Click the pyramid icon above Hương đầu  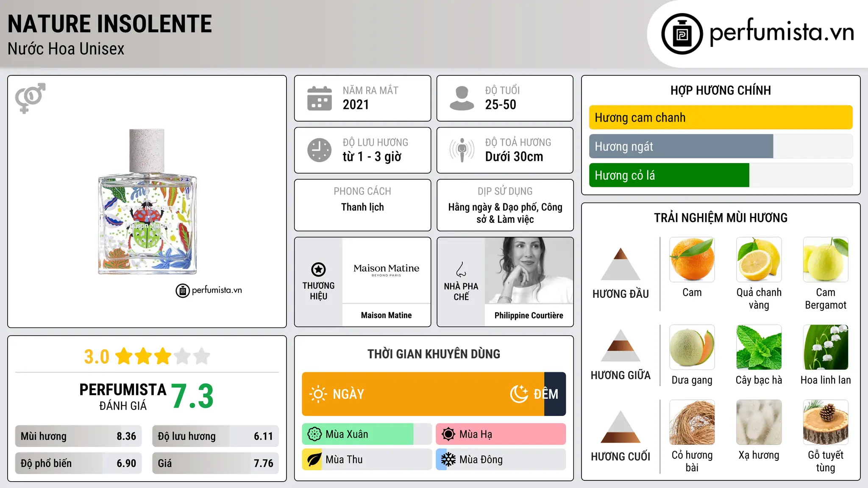pyautogui.click(x=620, y=264)
